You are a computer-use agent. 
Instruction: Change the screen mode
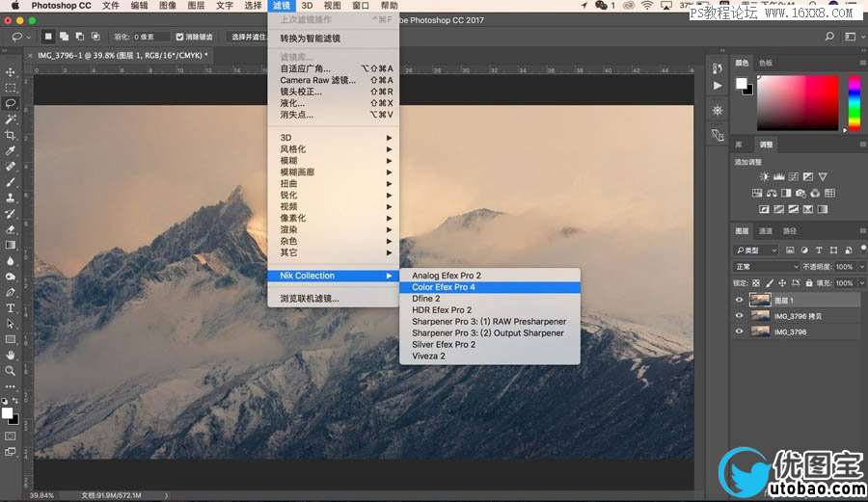[x=10, y=452]
